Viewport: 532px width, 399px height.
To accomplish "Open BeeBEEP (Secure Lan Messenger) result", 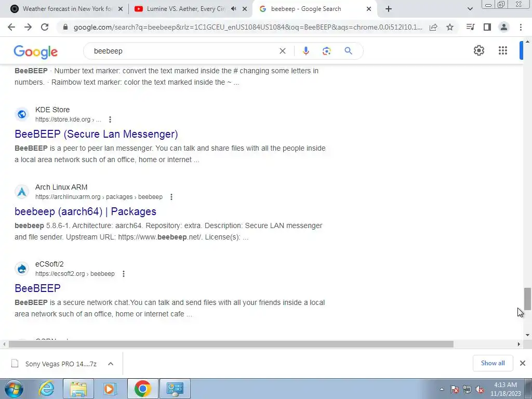I will pyautogui.click(x=96, y=134).
